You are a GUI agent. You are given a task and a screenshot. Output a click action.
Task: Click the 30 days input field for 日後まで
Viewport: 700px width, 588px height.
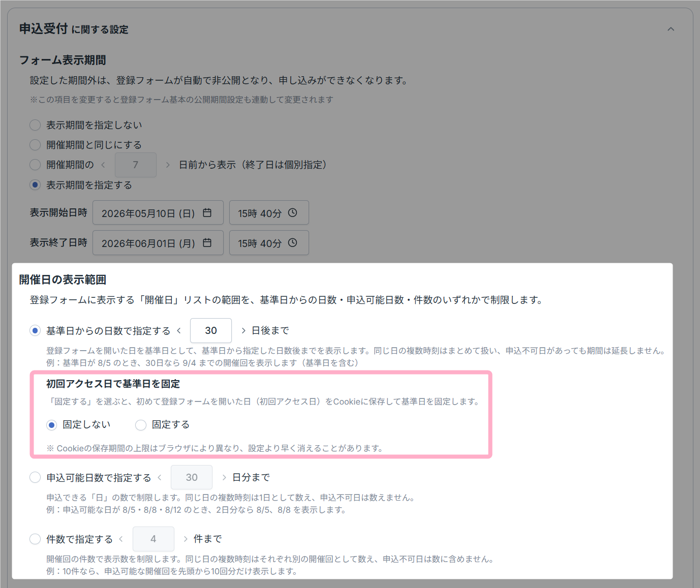coord(211,331)
